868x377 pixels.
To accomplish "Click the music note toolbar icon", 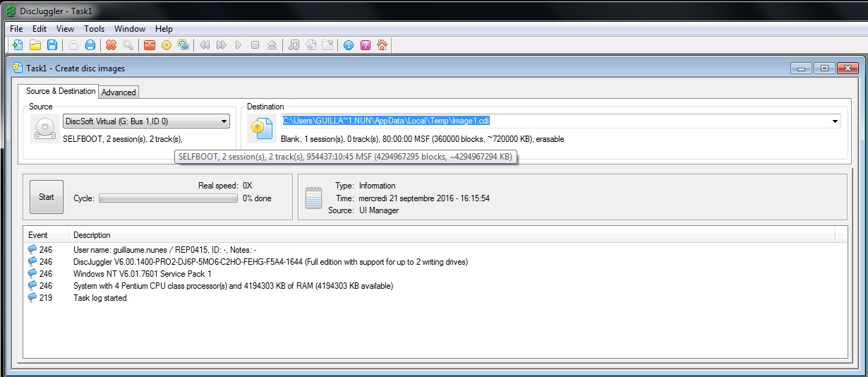I will (x=294, y=45).
